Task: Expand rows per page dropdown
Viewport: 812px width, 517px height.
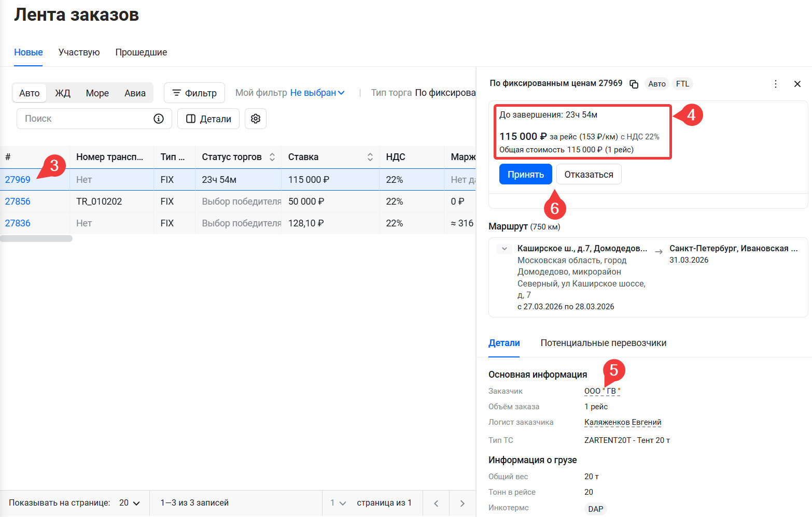Action: (x=130, y=503)
